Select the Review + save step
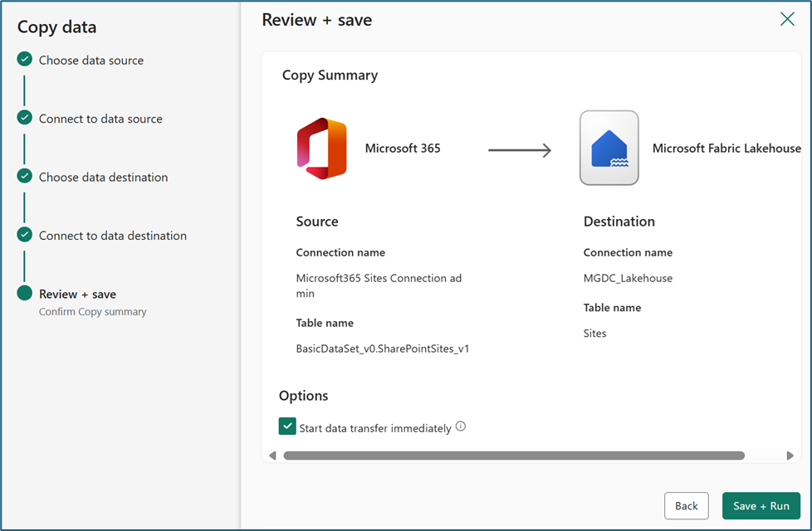 78,295
